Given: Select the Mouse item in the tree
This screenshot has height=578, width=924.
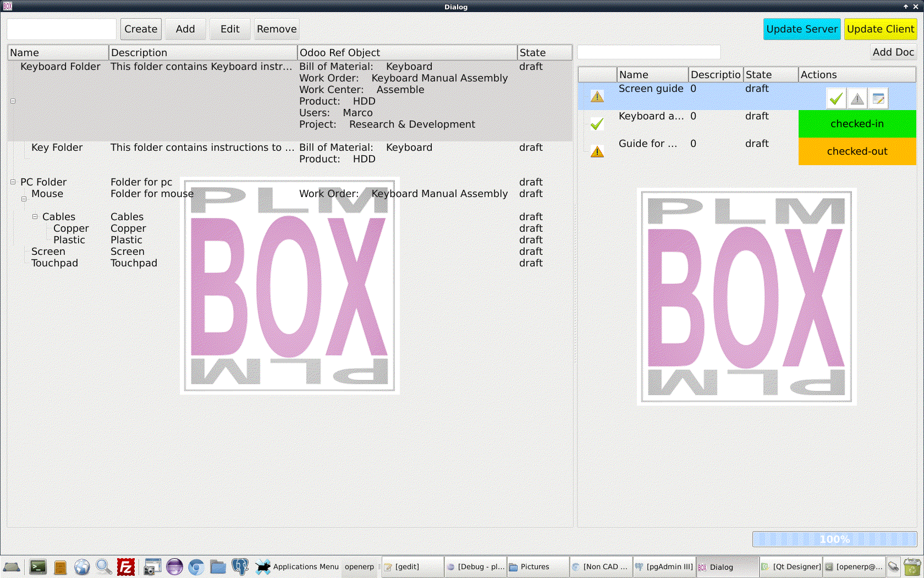Looking at the screenshot, I should tap(47, 194).
